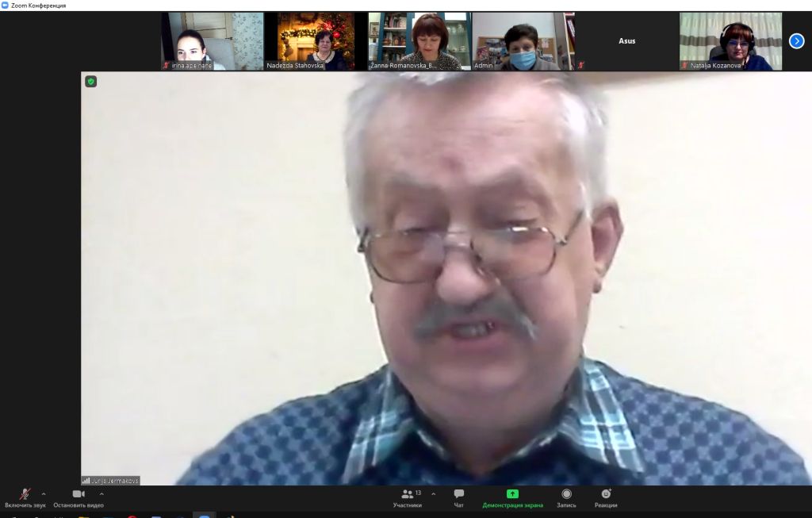812x518 pixels.
Task: Expand video options arrow next to camera
Action: point(101,493)
